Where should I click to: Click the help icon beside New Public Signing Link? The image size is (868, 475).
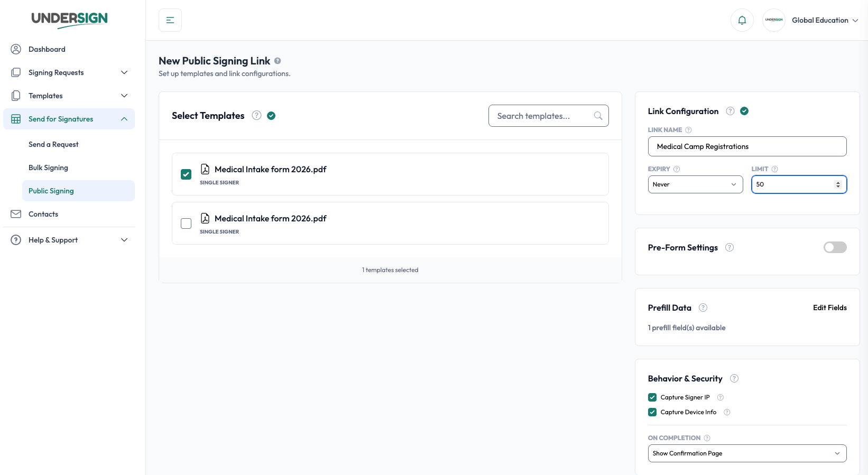278,61
